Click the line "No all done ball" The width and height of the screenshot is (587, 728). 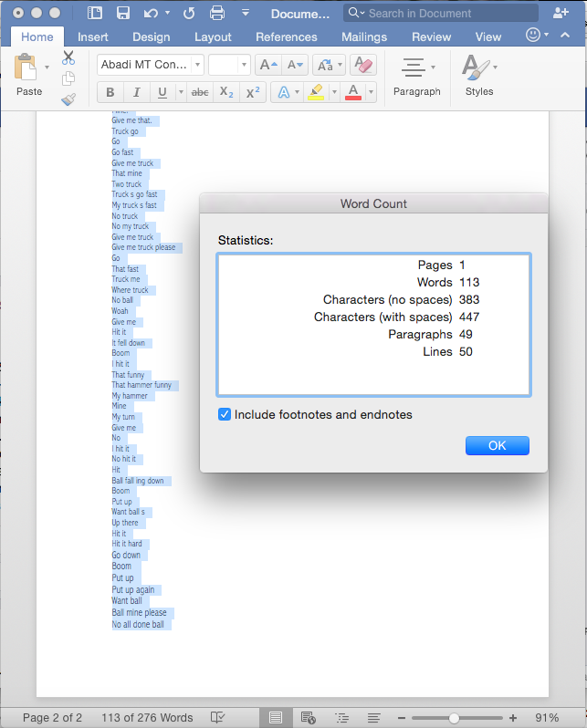click(x=138, y=625)
